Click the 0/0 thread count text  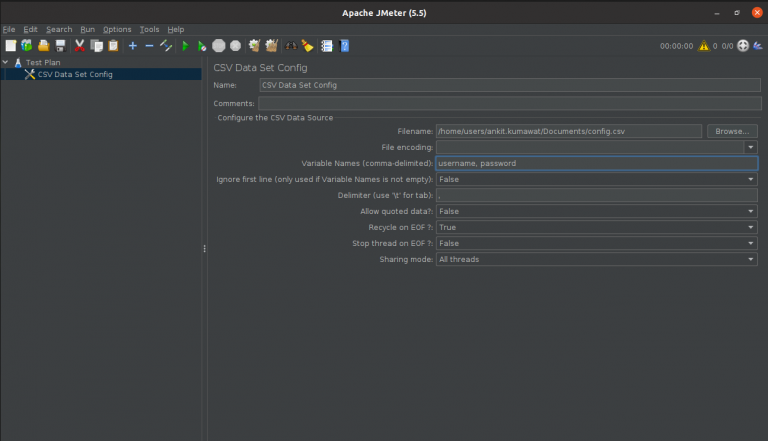pyautogui.click(x=727, y=46)
